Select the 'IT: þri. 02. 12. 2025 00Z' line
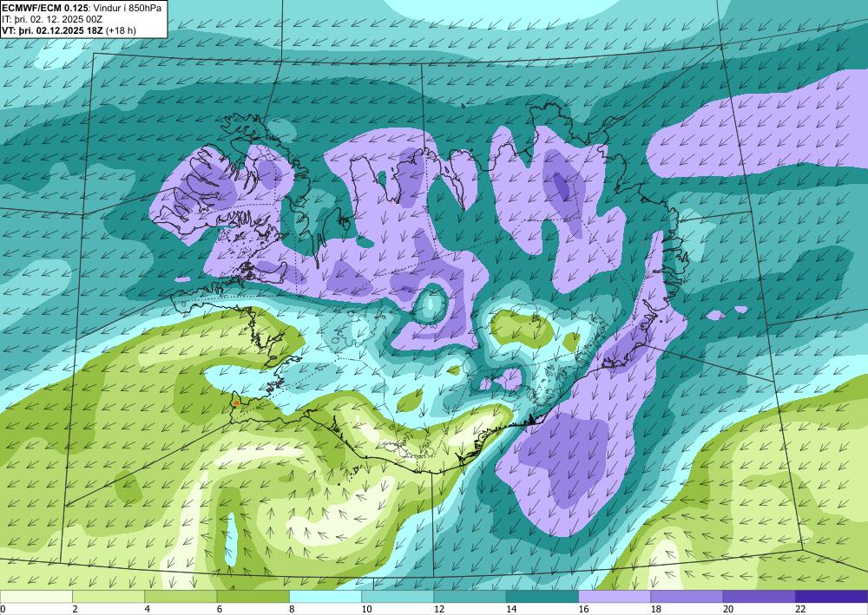The image size is (868, 615). tap(52, 19)
